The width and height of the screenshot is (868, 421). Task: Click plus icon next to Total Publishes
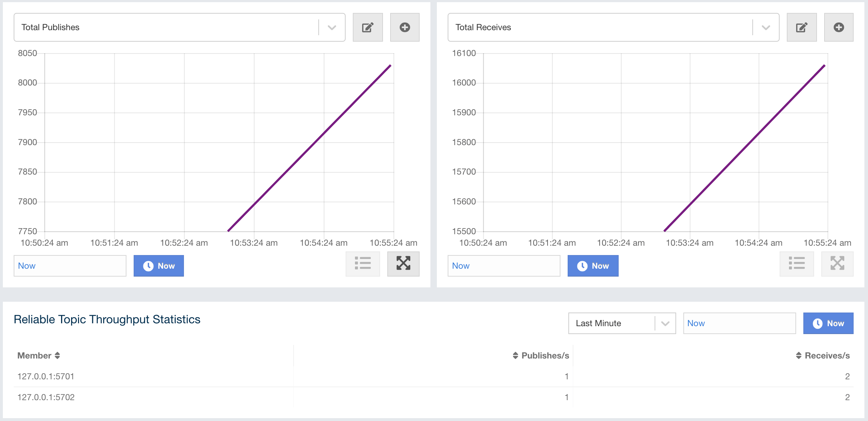(x=405, y=27)
